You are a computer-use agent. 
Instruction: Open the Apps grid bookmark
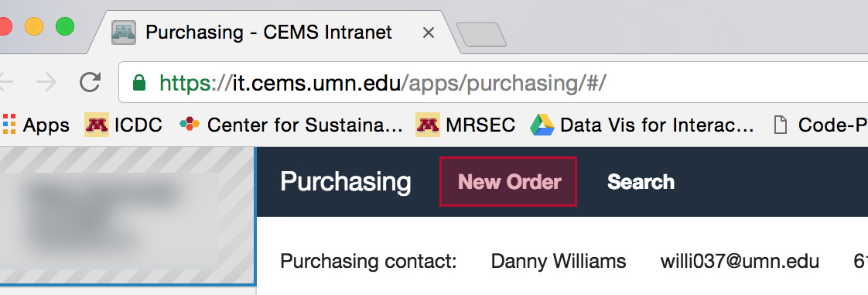36,125
